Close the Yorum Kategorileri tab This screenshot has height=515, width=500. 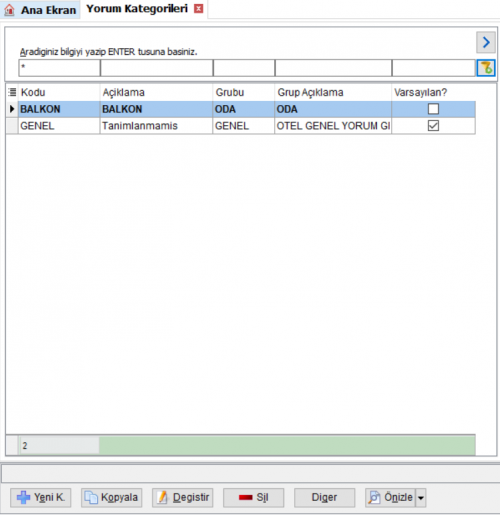tap(199, 9)
